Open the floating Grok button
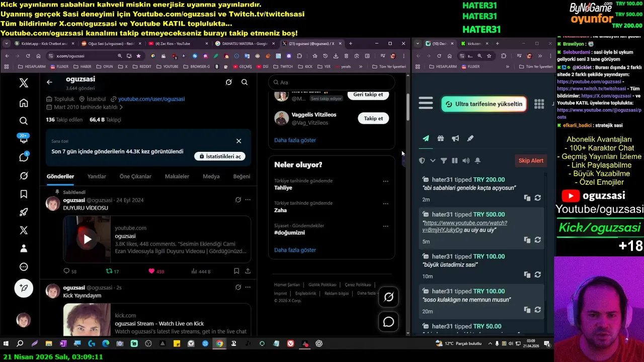644x362 pixels. click(388, 297)
